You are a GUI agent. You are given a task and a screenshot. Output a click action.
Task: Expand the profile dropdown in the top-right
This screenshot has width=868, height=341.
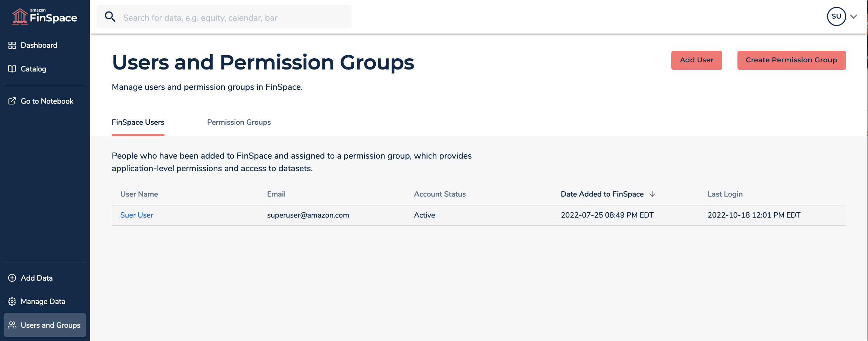point(853,16)
